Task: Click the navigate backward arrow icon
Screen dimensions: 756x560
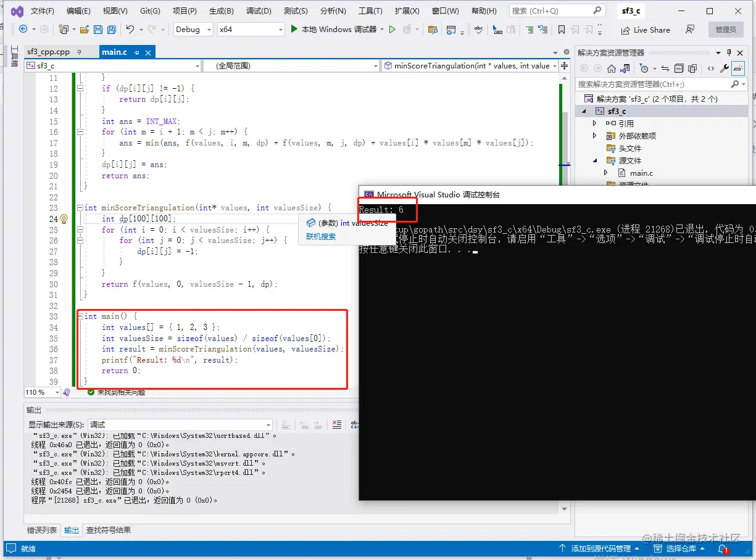Action: click(23, 29)
